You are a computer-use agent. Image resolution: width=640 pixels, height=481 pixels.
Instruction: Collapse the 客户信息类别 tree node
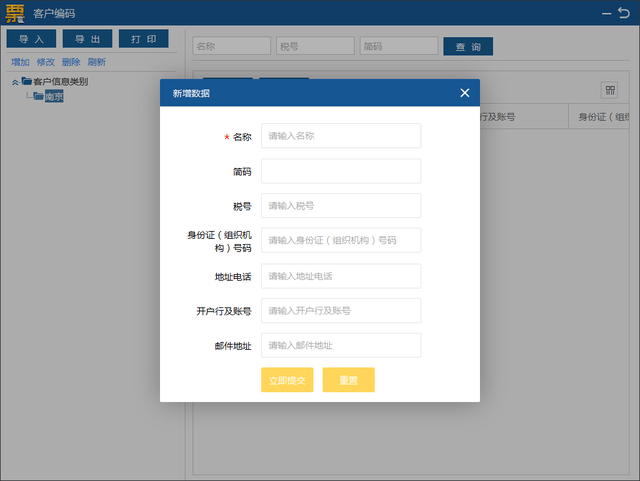(x=15, y=82)
